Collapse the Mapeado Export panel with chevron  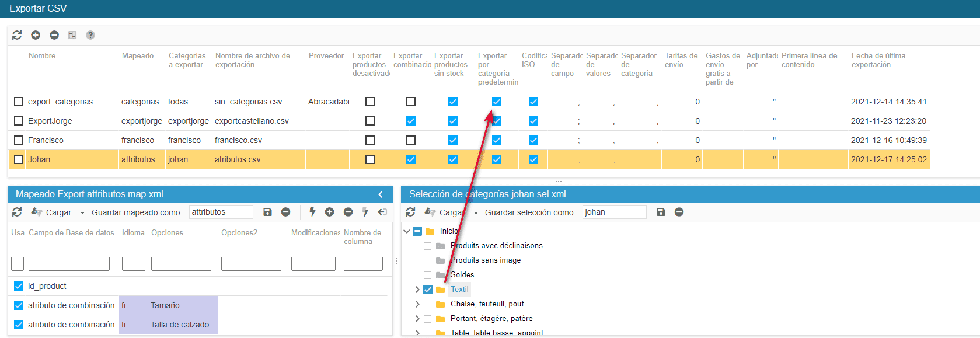[x=381, y=194]
